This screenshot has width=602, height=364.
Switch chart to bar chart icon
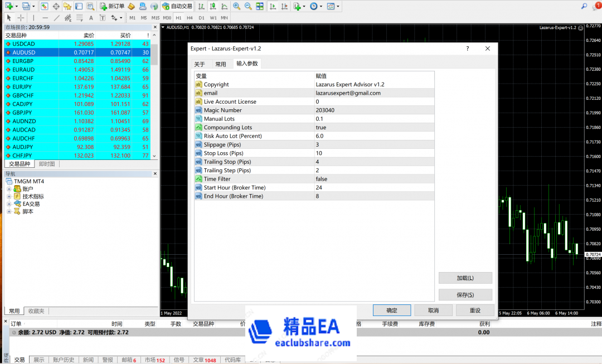[201, 6]
